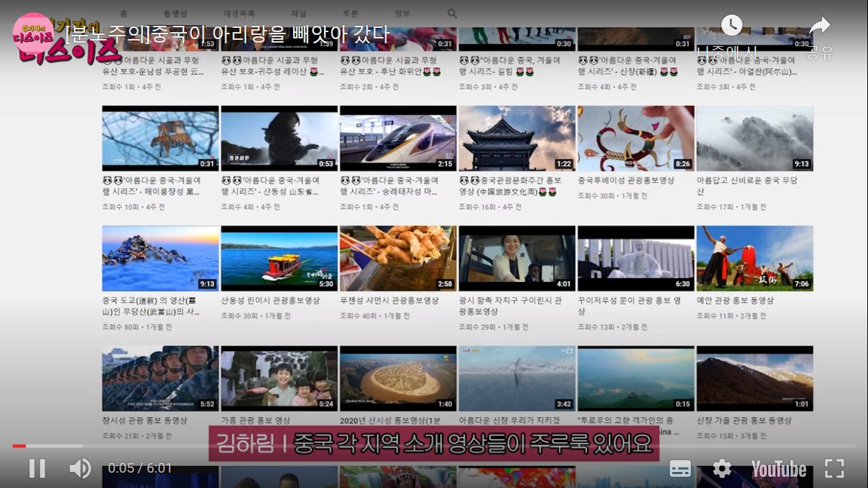This screenshot has height=488, width=868.
Task: Open the 재생목록 tab
Action: [x=239, y=13]
